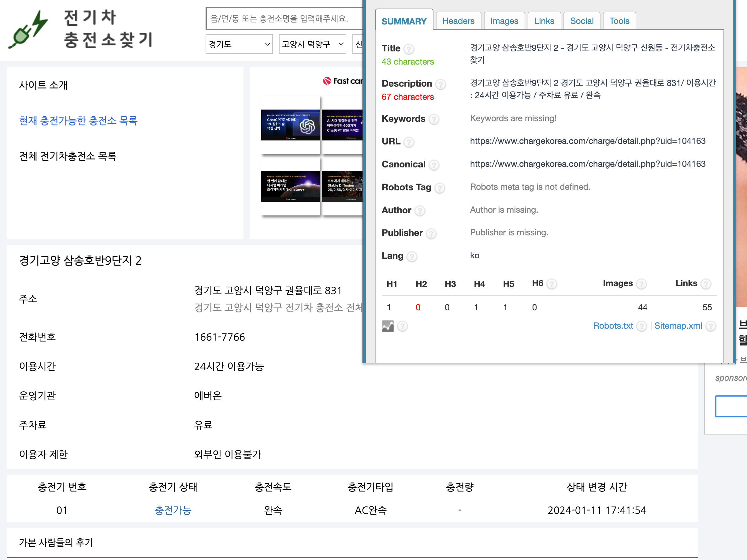Click the chart graph icon in summary panel
Screen dimensions: 747x560
pos(388,326)
